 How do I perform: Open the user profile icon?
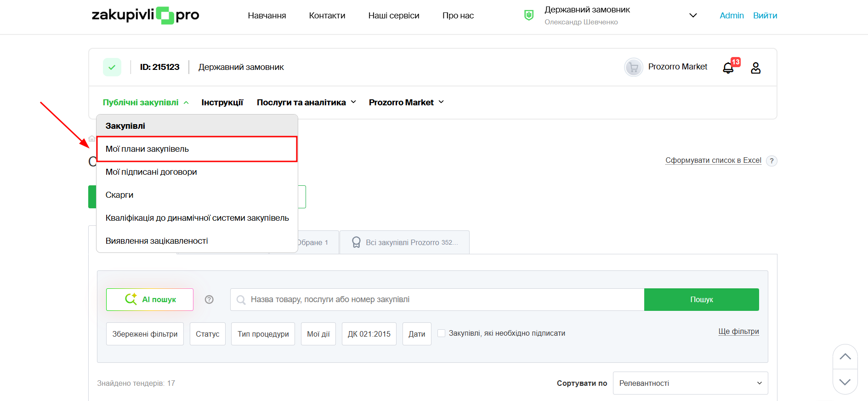(x=755, y=68)
